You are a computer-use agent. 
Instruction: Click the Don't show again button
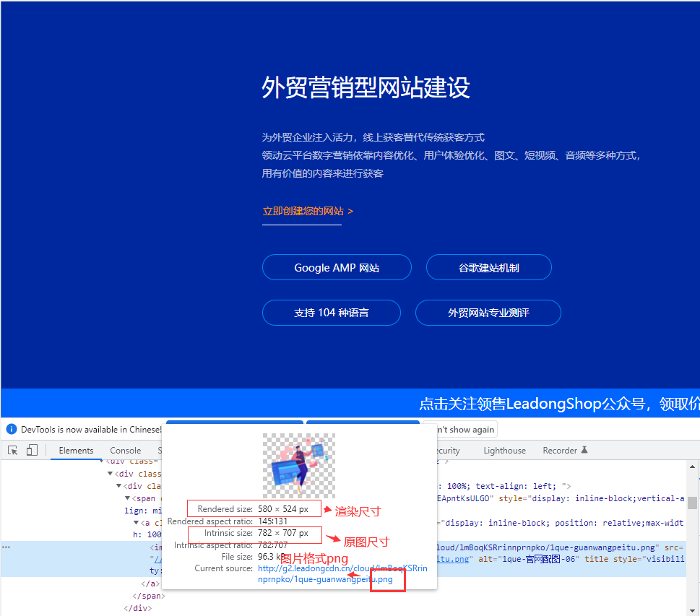461,429
